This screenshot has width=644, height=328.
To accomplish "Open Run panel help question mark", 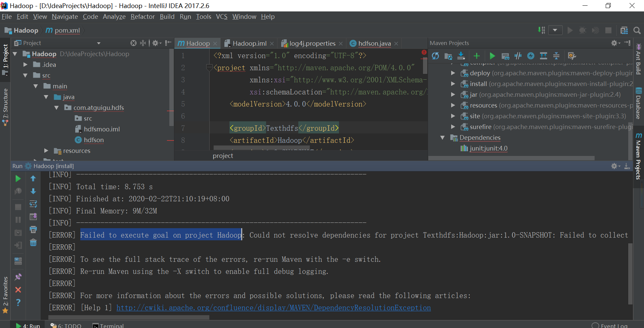I will point(18,302).
